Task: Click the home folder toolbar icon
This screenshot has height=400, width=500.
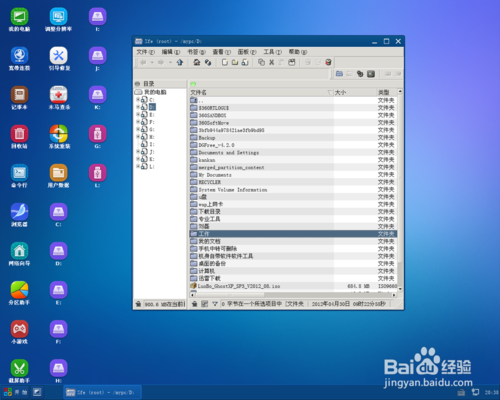Action: [197, 62]
